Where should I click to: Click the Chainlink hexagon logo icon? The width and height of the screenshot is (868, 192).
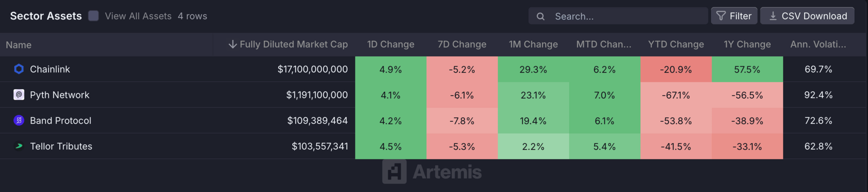click(x=19, y=69)
